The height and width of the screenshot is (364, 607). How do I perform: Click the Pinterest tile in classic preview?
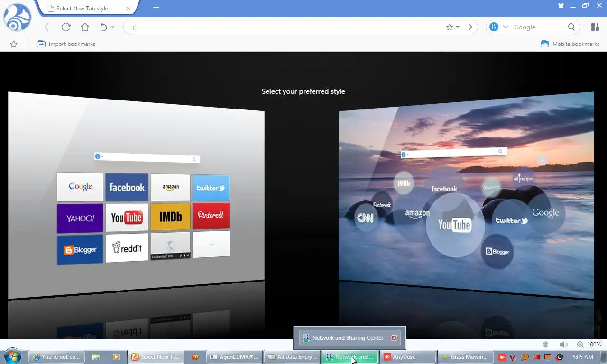[211, 216]
